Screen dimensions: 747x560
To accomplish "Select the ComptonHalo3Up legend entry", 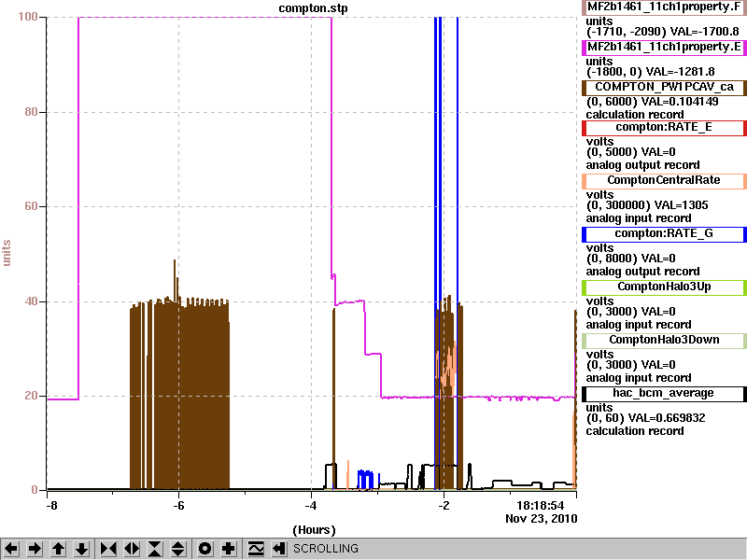I will [x=664, y=287].
